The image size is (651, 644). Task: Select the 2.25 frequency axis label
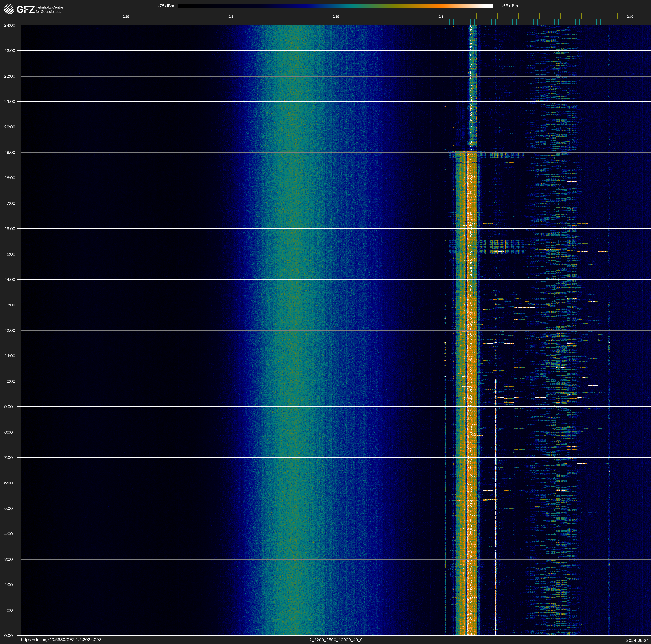pyautogui.click(x=126, y=17)
